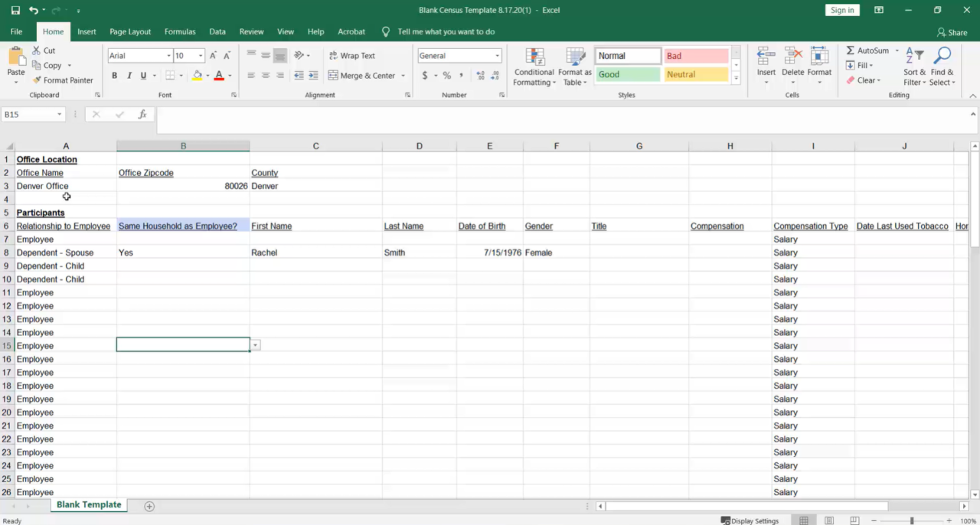This screenshot has height=525, width=980.
Task: Open the dropdown arrow next to cell B15
Action: point(255,345)
